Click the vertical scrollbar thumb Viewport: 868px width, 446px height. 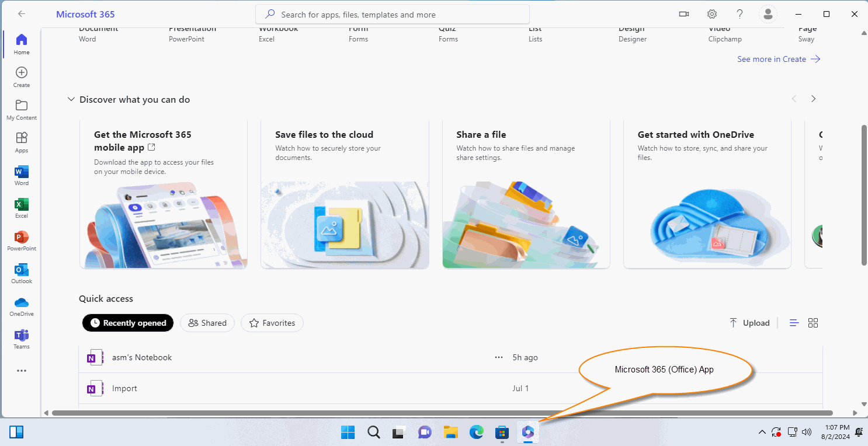[864, 194]
